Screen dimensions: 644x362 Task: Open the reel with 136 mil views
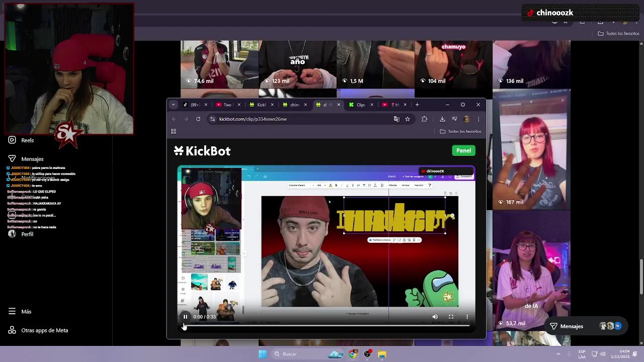[x=531, y=64]
